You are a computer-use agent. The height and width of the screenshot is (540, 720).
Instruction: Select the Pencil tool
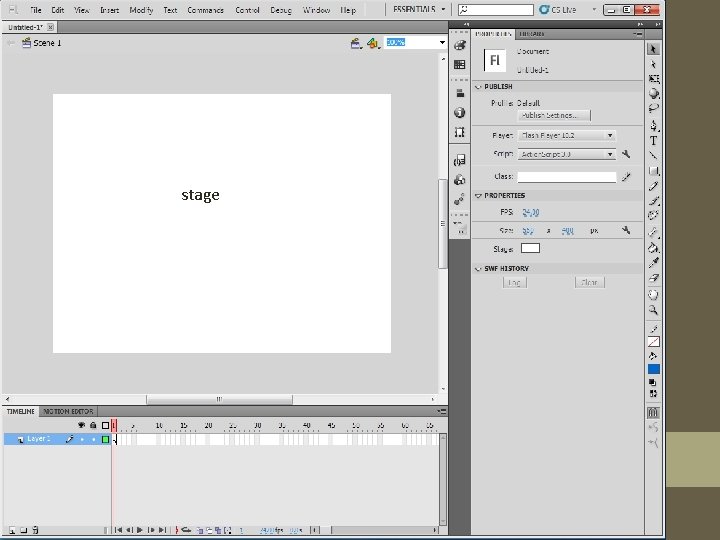pyautogui.click(x=653, y=186)
